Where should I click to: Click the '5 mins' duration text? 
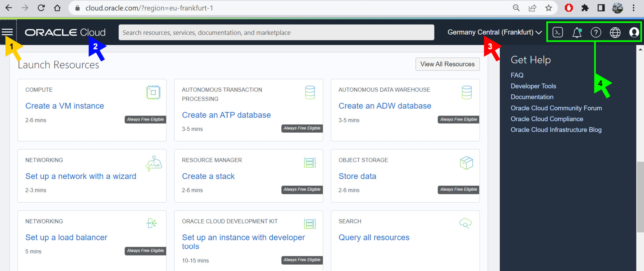[34, 252]
